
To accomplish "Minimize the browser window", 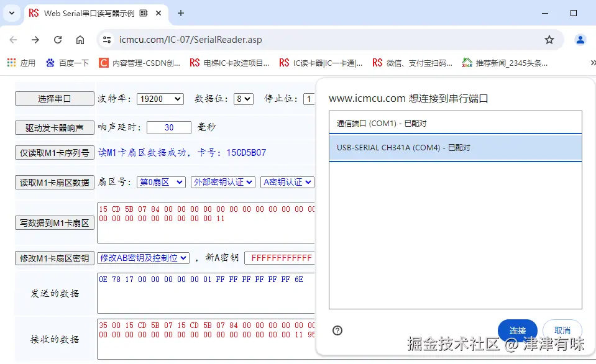I will click(x=545, y=13).
